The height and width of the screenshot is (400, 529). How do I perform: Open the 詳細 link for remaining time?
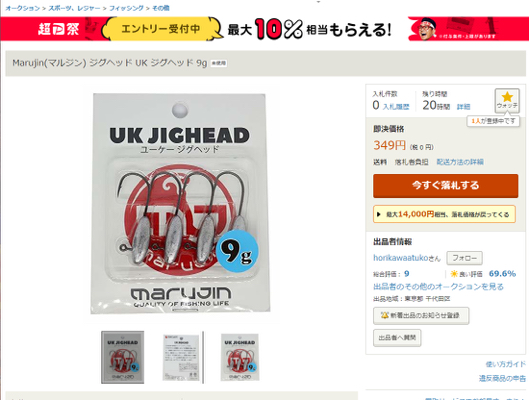[463, 107]
